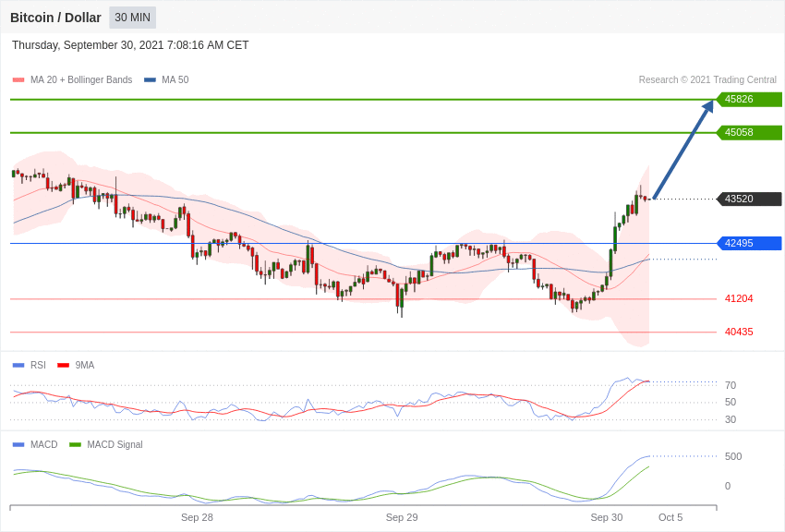Select the 45826 resistance price tag
The width and height of the screenshot is (785, 532).
[x=750, y=99]
